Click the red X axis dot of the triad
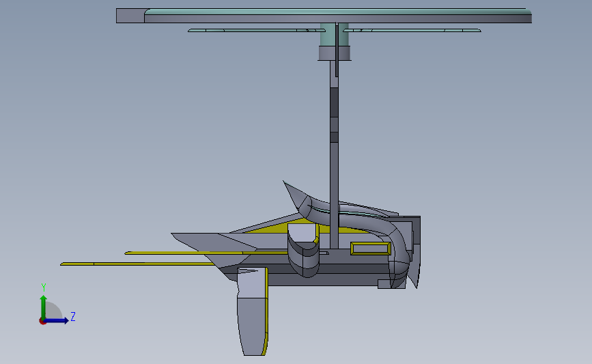 pos(42,322)
